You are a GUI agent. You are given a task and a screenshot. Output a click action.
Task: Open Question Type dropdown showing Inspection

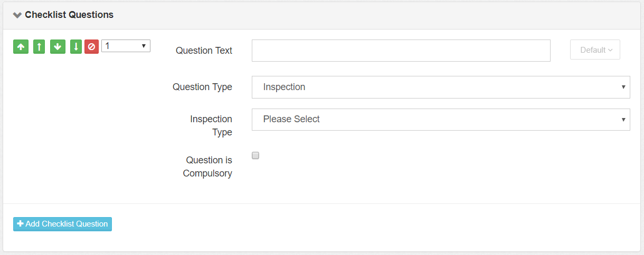[x=440, y=87]
